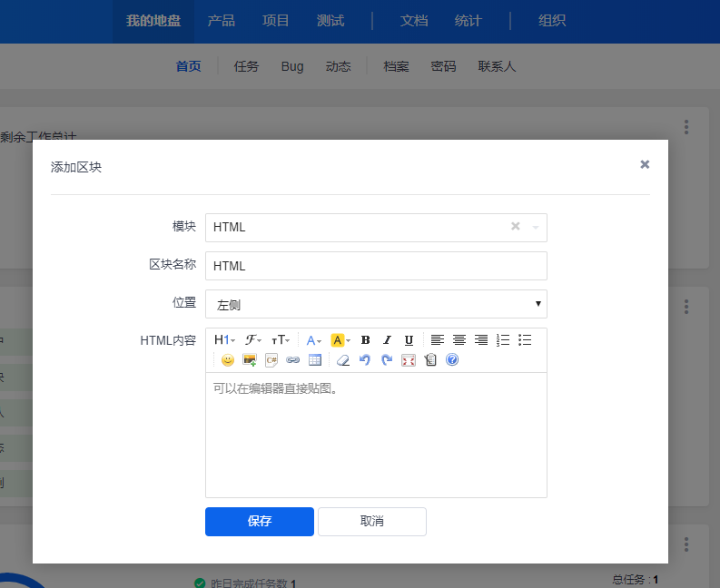The image size is (720, 588).
Task: Open the 产品 menu in top navigation
Action: [221, 20]
